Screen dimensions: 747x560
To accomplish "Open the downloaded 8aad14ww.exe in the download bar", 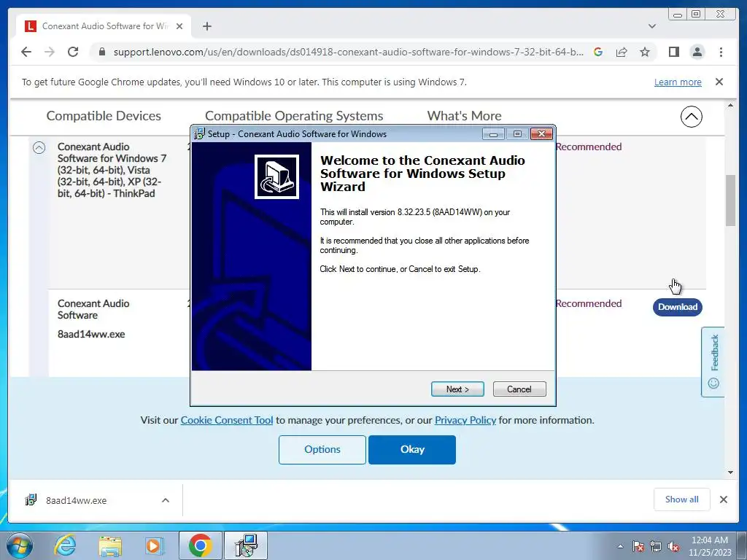I will coord(76,500).
